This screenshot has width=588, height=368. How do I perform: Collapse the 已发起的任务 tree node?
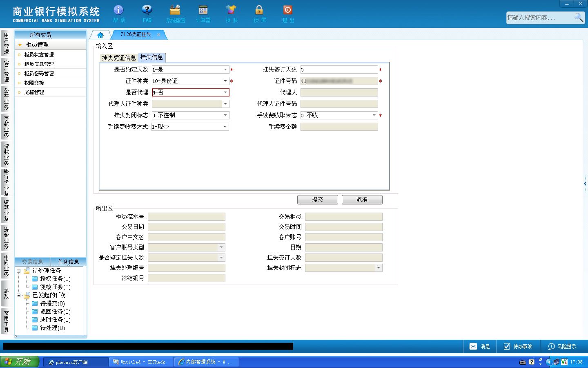(x=18, y=295)
